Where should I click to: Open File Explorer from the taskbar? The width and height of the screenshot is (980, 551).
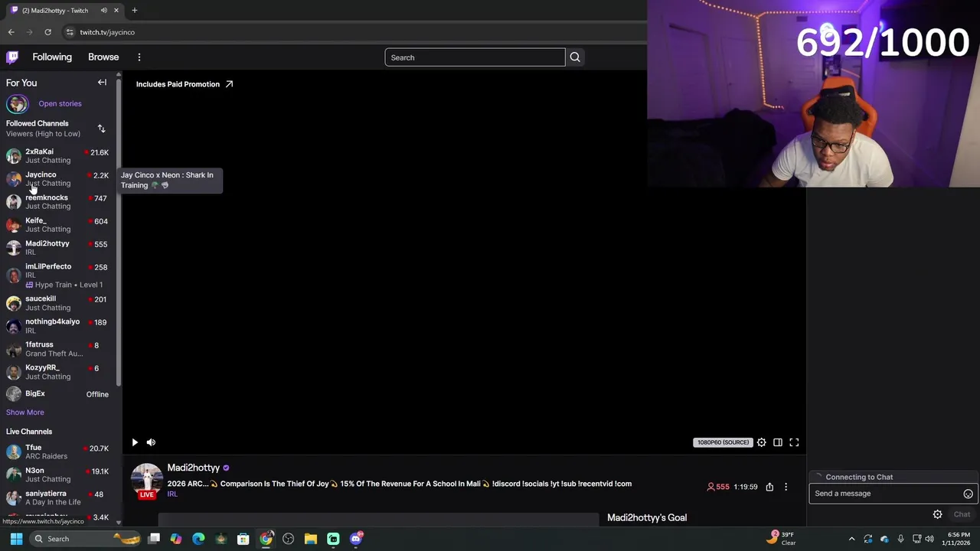[310, 539]
